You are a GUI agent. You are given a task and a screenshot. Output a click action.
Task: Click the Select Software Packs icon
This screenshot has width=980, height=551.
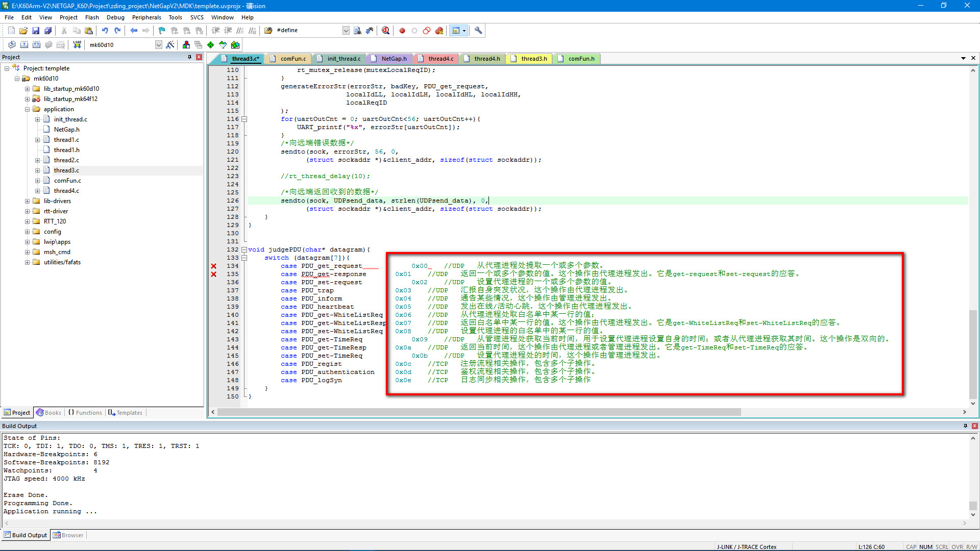click(223, 45)
